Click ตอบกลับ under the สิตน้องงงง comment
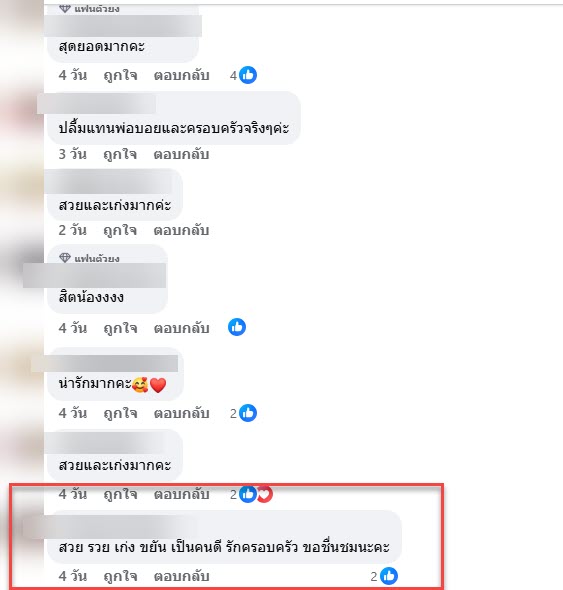This screenshot has width=563, height=590. click(x=181, y=328)
